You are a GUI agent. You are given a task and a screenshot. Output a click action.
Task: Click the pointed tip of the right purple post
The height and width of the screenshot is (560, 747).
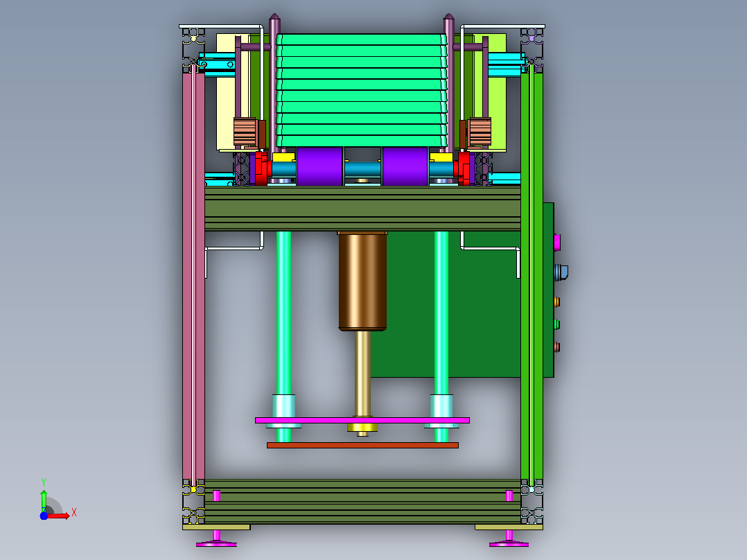[449, 17]
